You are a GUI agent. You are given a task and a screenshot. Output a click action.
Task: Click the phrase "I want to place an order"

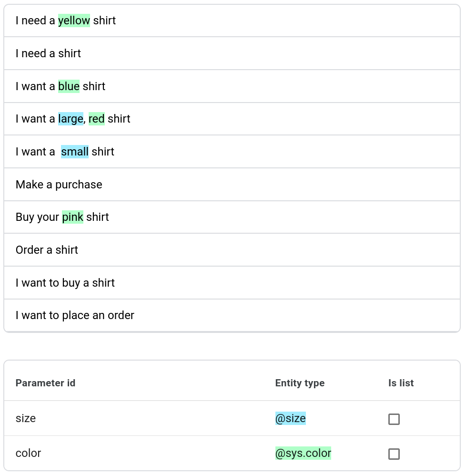[75, 315]
